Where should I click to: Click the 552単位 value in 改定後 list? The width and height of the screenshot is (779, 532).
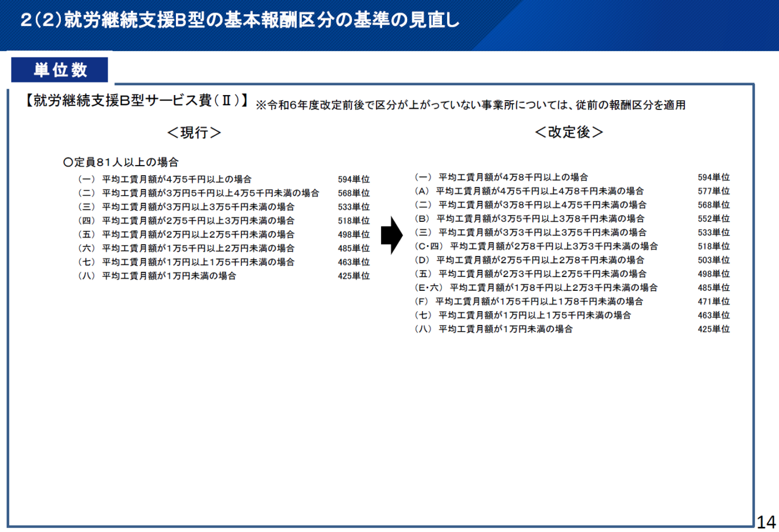[x=714, y=218]
